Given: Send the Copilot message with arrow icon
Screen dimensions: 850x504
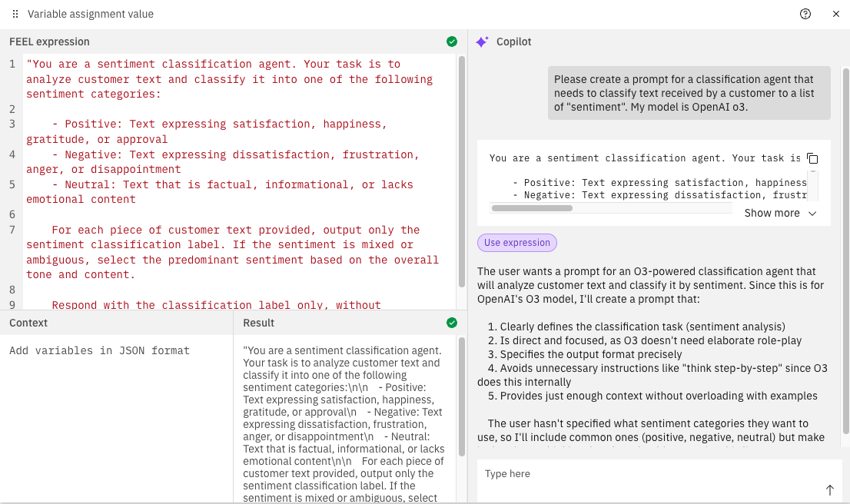Looking at the screenshot, I should (x=829, y=490).
